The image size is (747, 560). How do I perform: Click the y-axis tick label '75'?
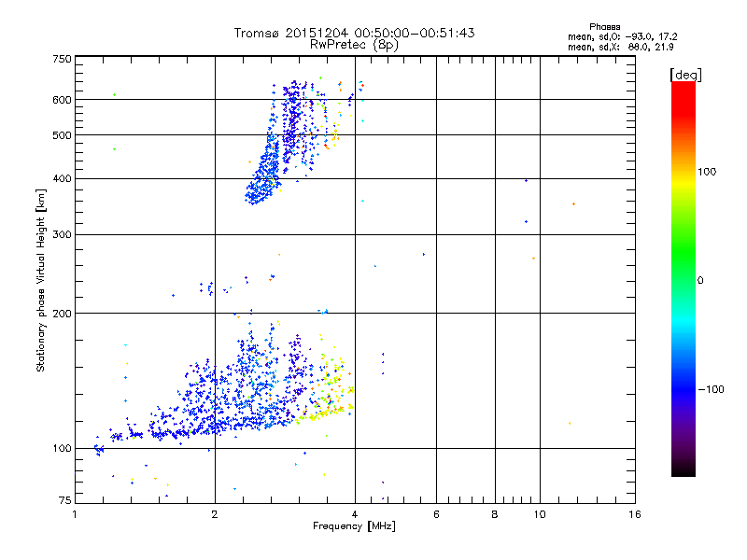[65, 500]
